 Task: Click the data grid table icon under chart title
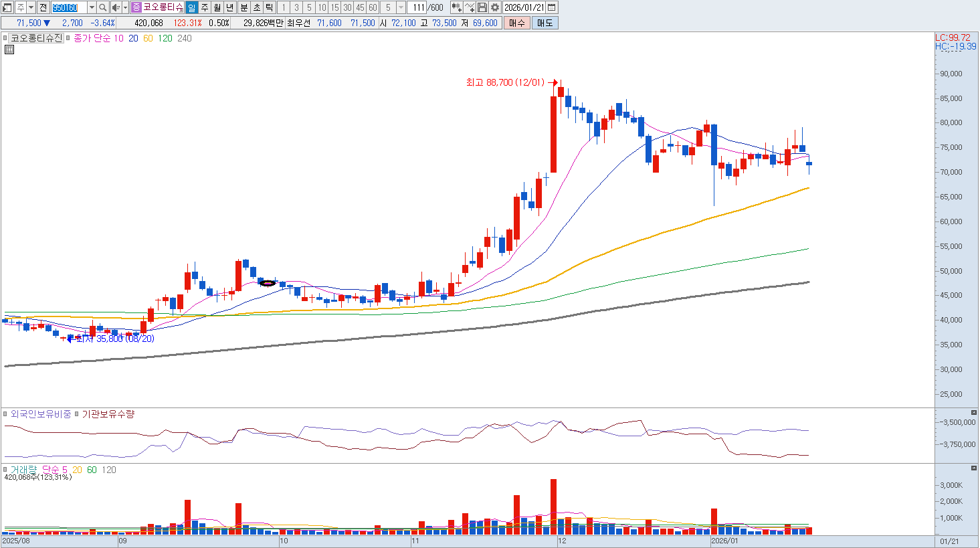[x=9, y=50]
